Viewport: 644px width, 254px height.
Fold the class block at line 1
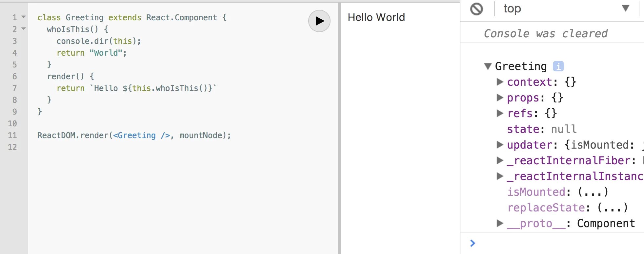(x=24, y=17)
